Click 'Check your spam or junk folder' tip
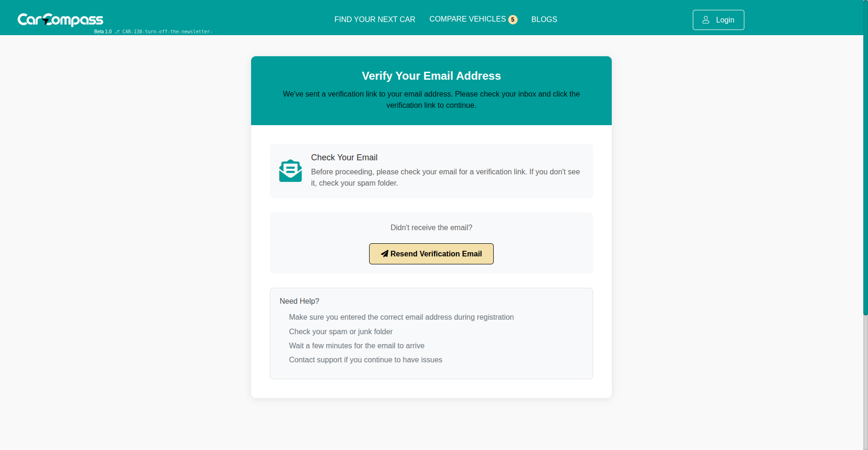 (x=341, y=331)
